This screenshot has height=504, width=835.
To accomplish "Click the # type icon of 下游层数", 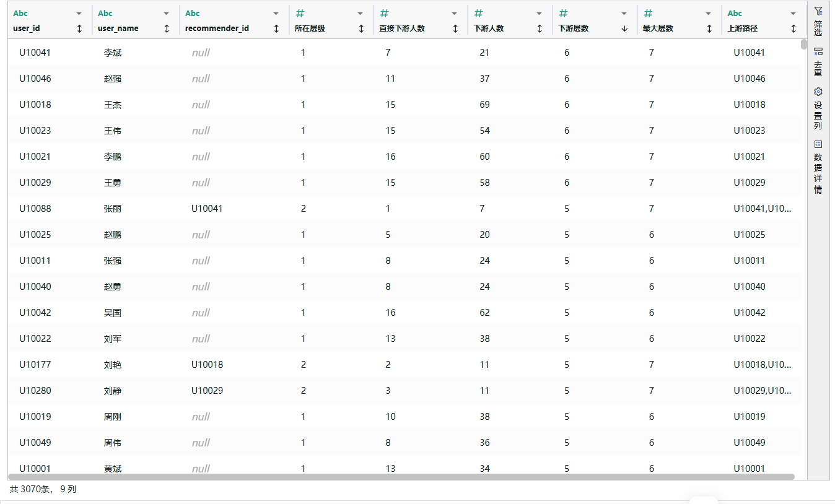I will click(563, 13).
